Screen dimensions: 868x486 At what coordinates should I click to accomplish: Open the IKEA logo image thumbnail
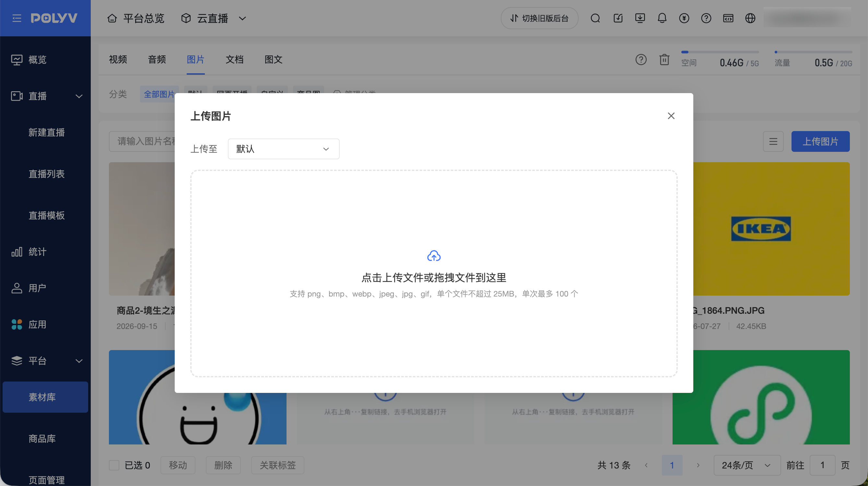click(771, 229)
